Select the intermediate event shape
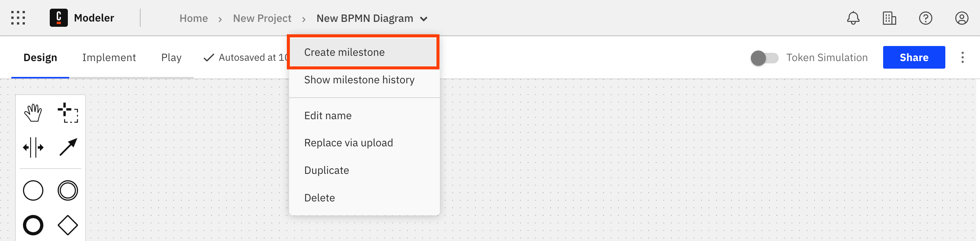 (68, 190)
